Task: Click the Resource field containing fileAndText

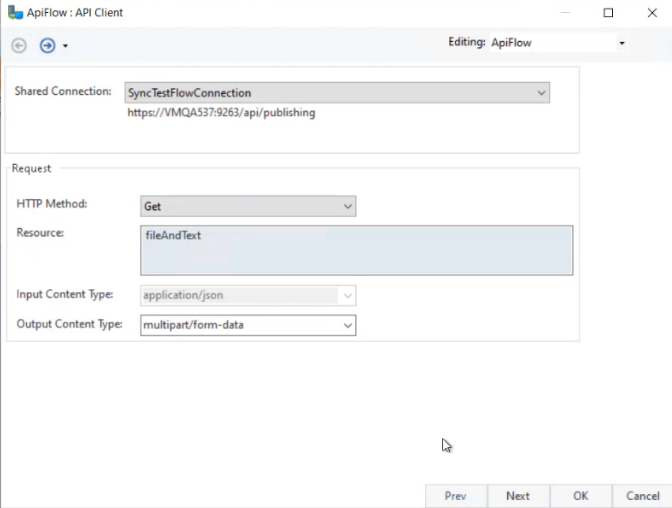Action: click(x=356, y=250)
